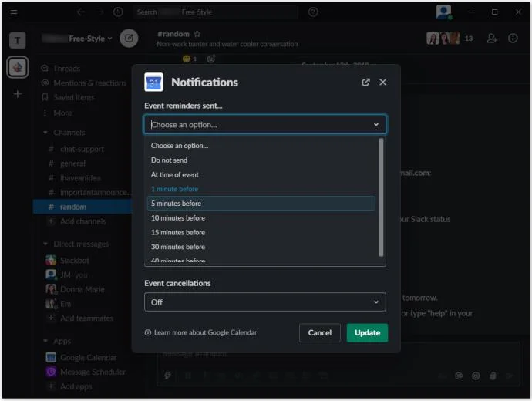
Task: Click the mention @ icon in the composer
Action: click(459, 376)
